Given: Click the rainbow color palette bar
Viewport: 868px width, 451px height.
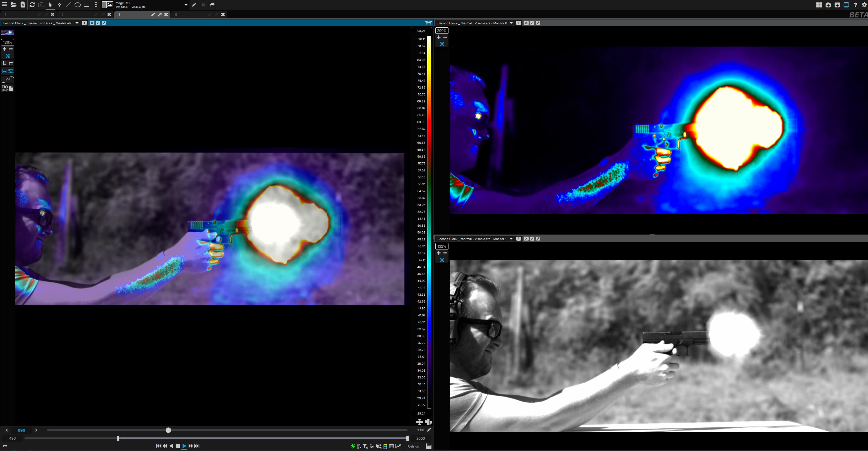Looking at the screenshot, I should [429, 222].
